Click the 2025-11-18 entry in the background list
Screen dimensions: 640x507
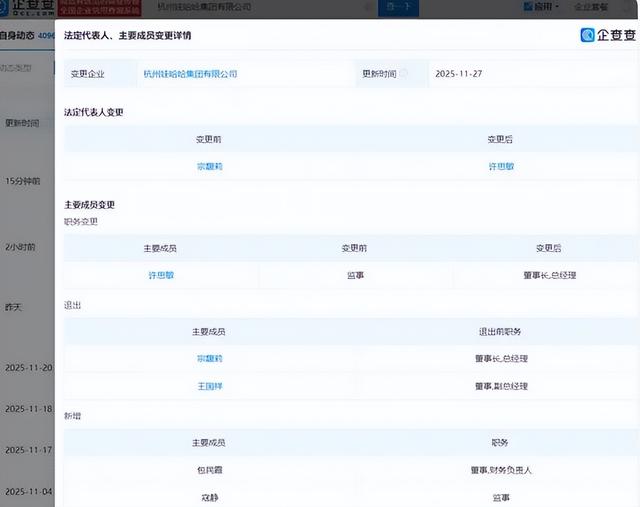click(x=29, y=409)
